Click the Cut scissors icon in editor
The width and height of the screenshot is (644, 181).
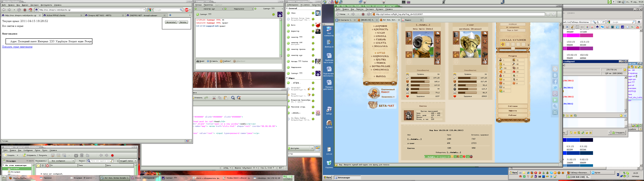point(214,98)
